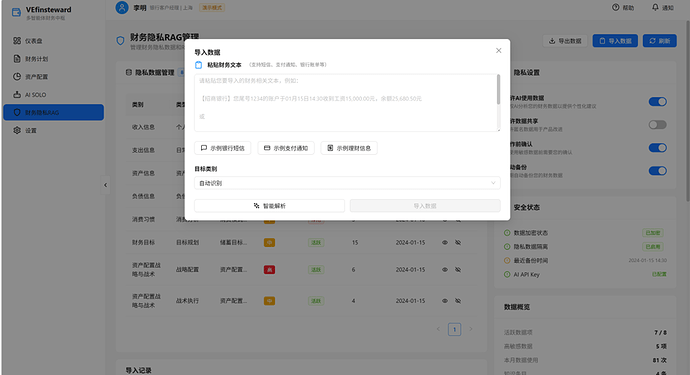Click the 活跃 tag in 财务目标 row
690x375 pixels.
click(316, 243)
